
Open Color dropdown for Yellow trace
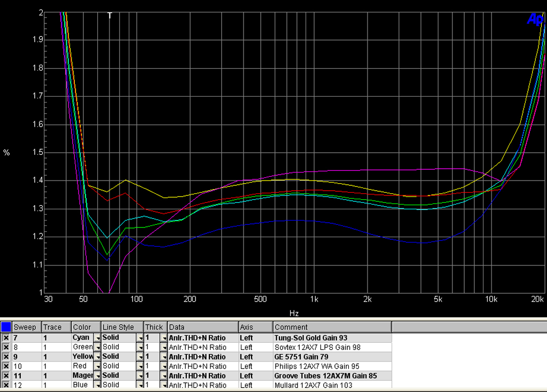(x=97, y=357)
